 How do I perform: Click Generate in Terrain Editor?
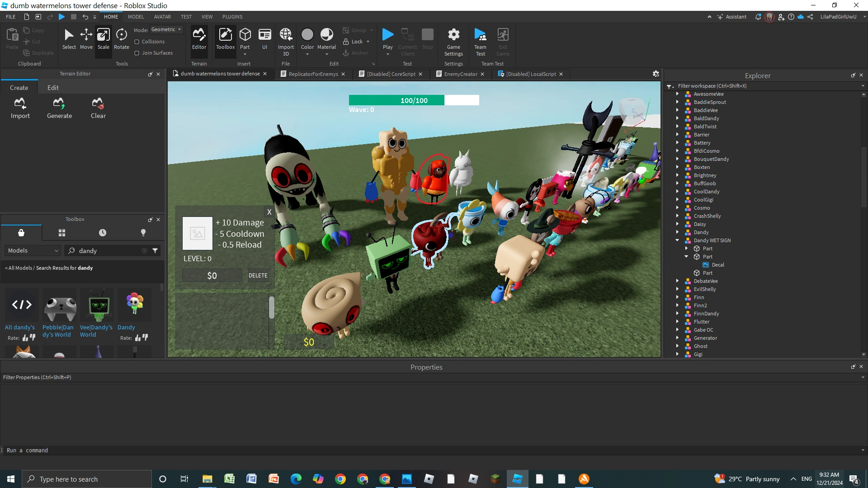coord(59,108)
